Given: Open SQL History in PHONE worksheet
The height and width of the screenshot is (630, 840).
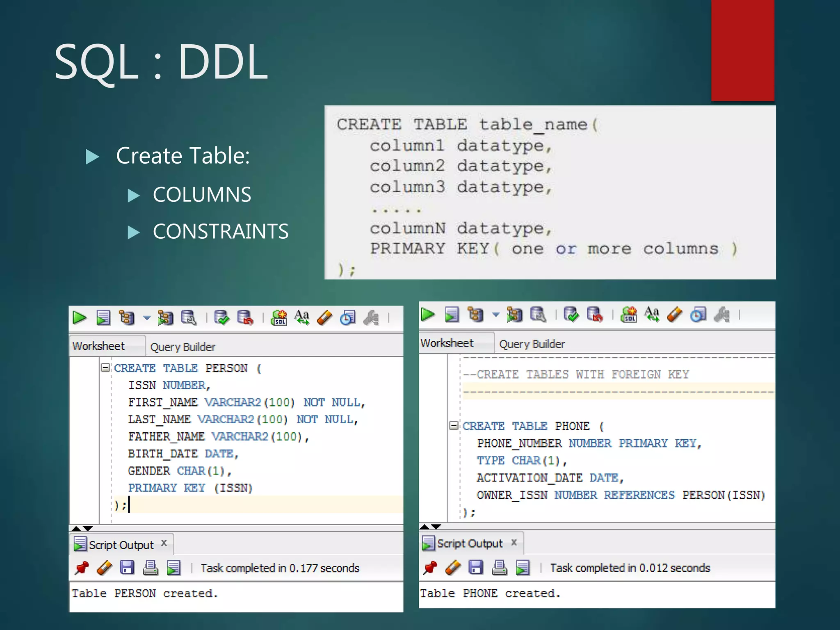Looking at the screenshot, I should point(698,315).
